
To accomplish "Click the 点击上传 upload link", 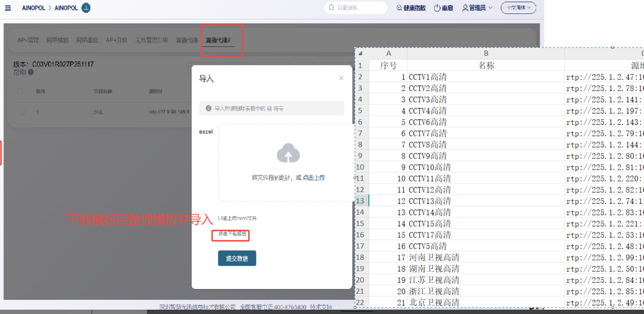I will (x=314, y=178).
